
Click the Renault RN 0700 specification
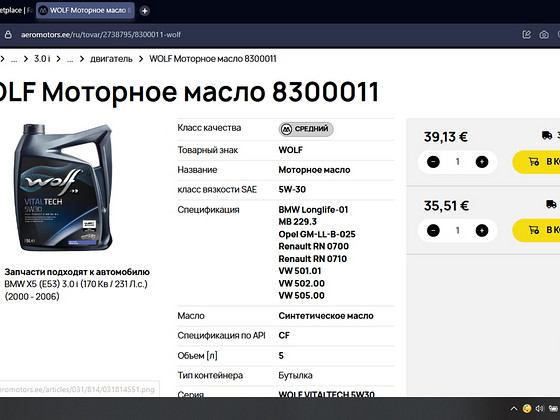tap(314, 246)
